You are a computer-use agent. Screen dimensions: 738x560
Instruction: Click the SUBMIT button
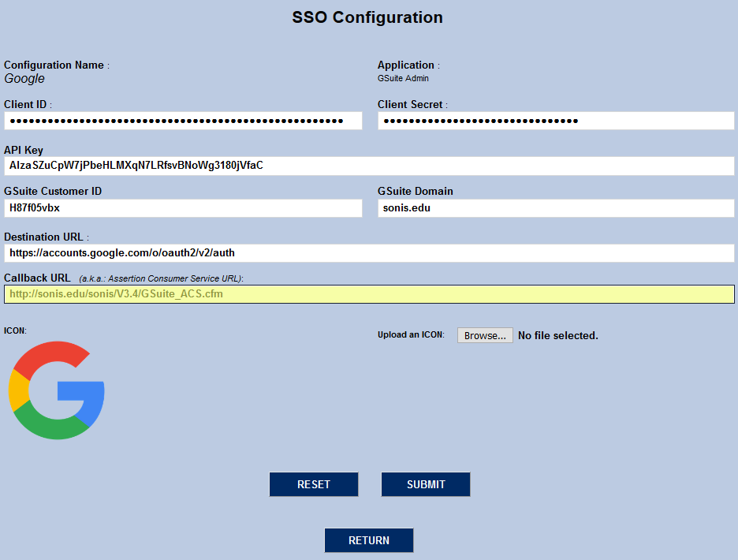[x=425, y=483]
